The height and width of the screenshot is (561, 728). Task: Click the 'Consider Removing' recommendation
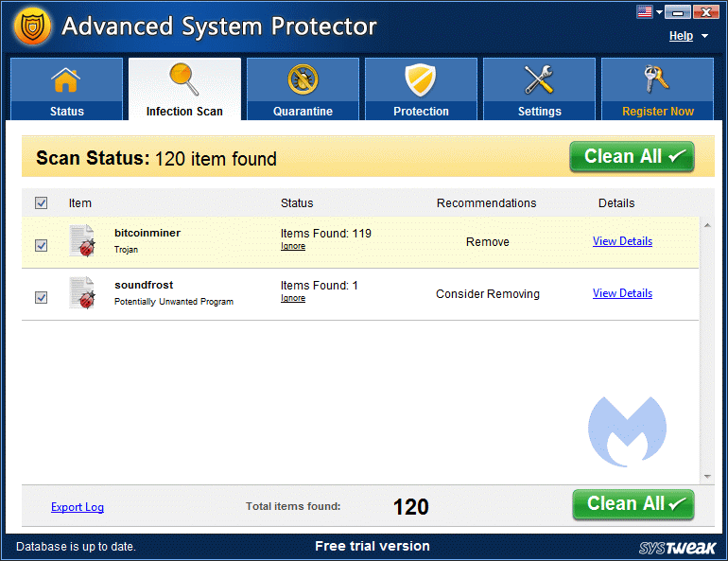[488, 294]
